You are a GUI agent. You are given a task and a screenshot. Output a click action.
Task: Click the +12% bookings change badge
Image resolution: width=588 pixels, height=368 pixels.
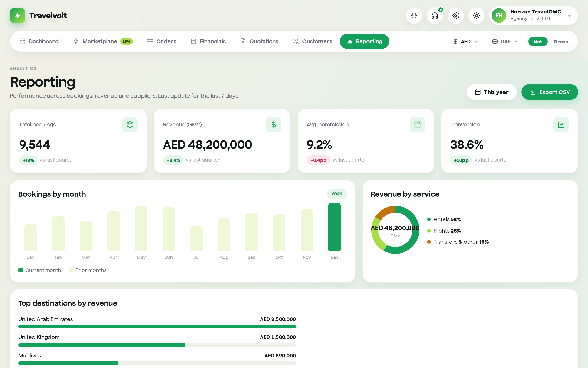(x=28, y=160)
